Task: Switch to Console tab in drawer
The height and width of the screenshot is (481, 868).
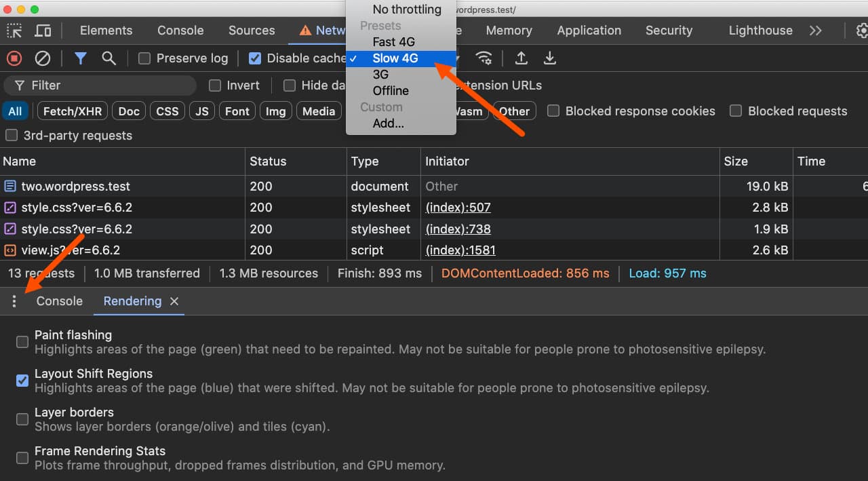Action: pyautogui.click(x=60, y=301)
